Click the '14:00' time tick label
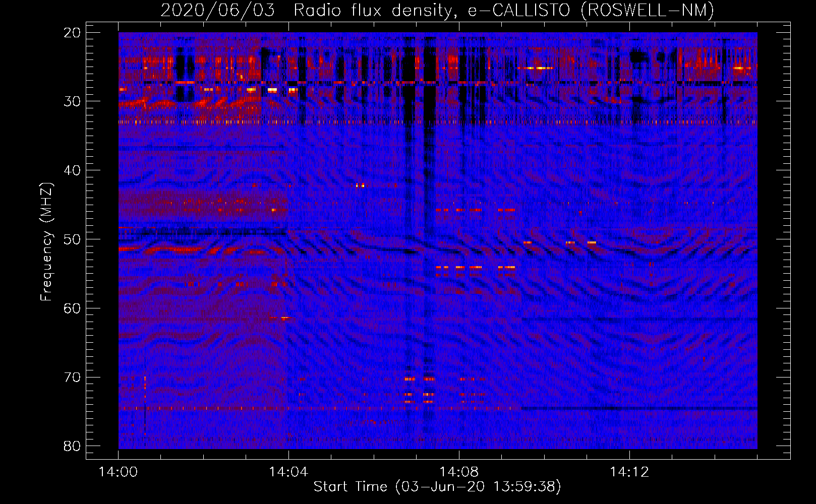 [x=119, y=472]
